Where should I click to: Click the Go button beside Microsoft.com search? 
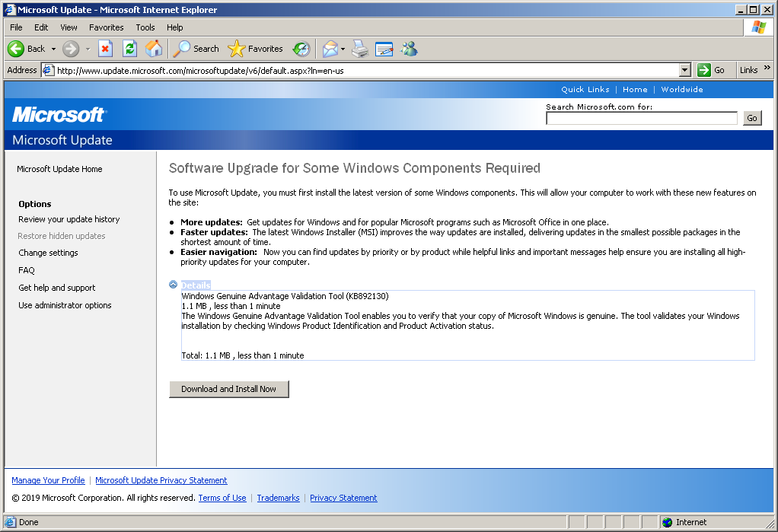point(752,118)
